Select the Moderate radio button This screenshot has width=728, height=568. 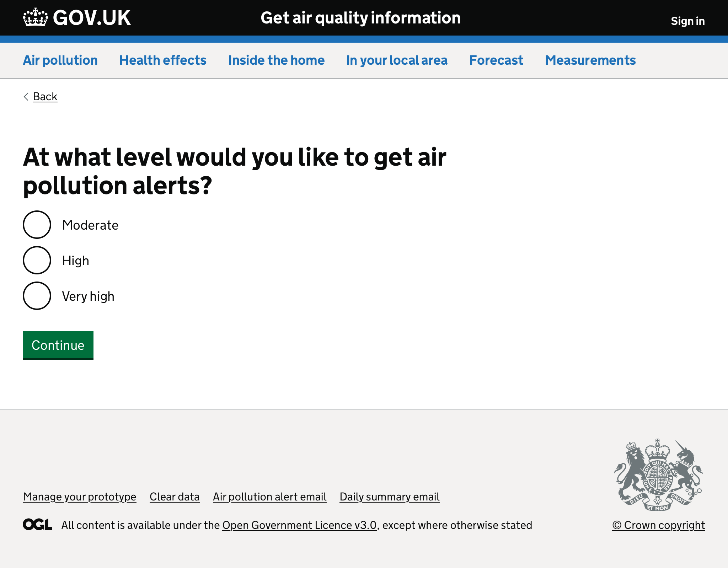click(36, 225)
